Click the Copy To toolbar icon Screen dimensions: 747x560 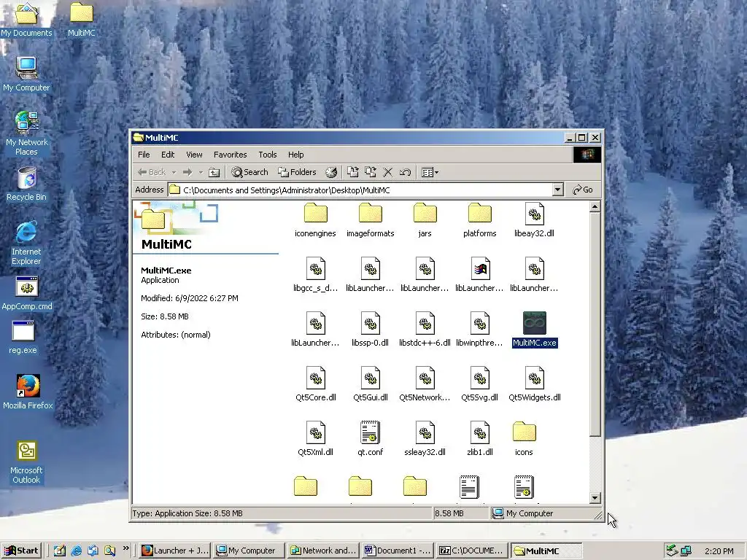pos(370,172)
